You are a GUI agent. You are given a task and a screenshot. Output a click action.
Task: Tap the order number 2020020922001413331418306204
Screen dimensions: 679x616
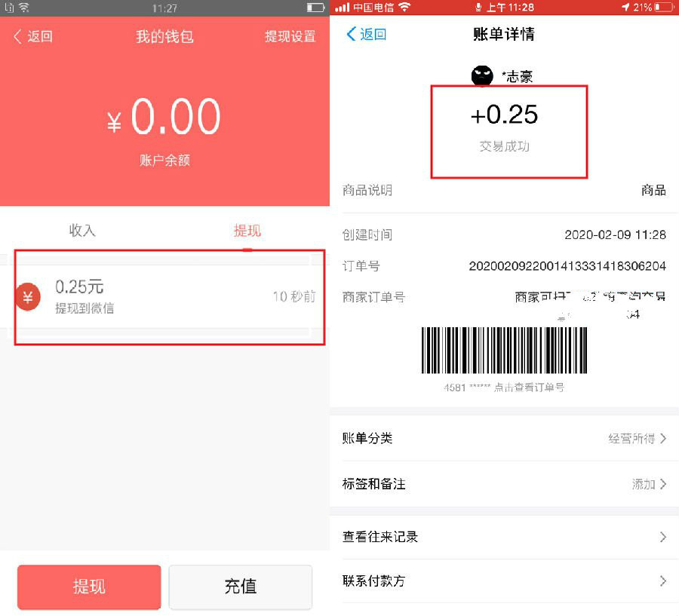click(x=567, y=266)
